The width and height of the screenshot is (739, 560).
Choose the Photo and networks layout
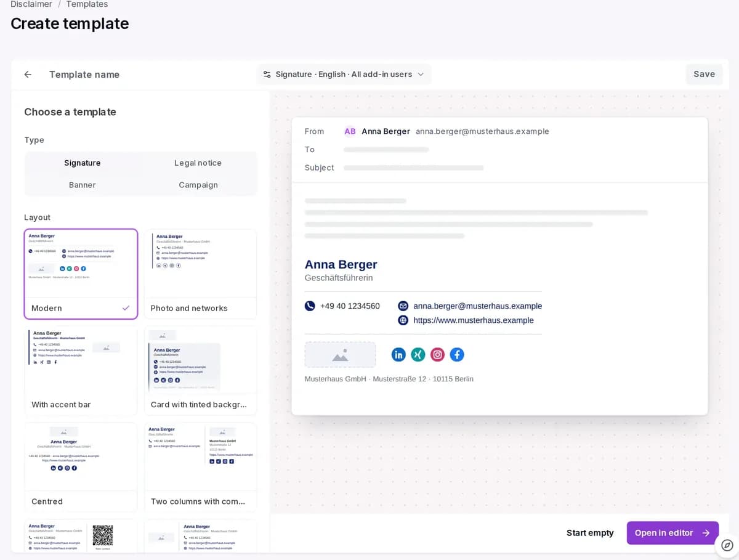pos(200,274)
